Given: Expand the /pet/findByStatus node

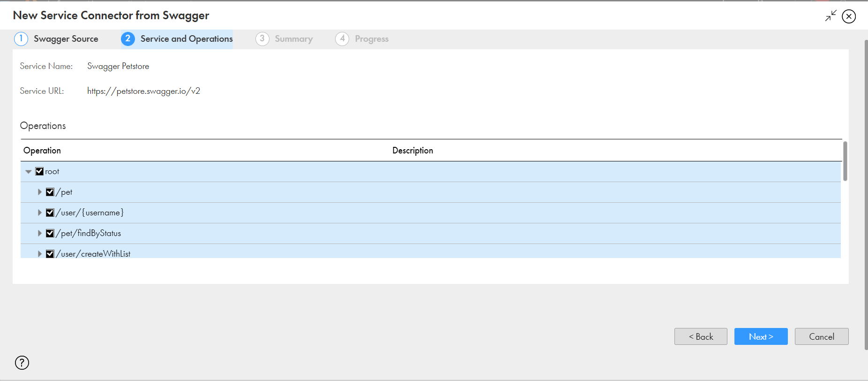Looking at the screenshot, I should tap(40, 233).
